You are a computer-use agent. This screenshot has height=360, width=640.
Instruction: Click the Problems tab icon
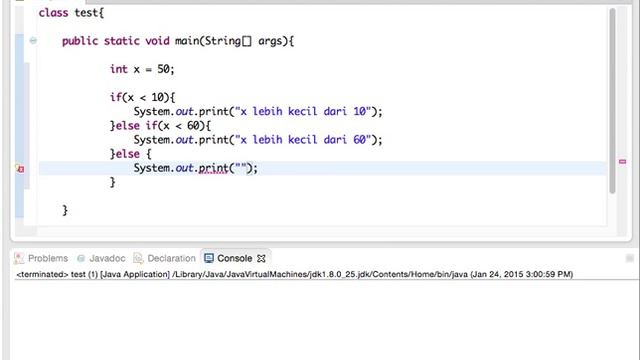pos(19,258)
